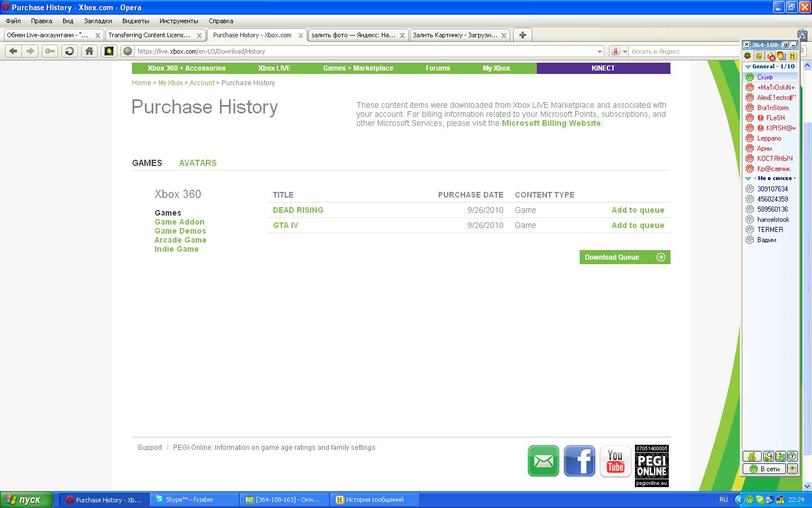
Task: Open the Виджеты menu
Action: pyautogui.click(x=136, y=21)
